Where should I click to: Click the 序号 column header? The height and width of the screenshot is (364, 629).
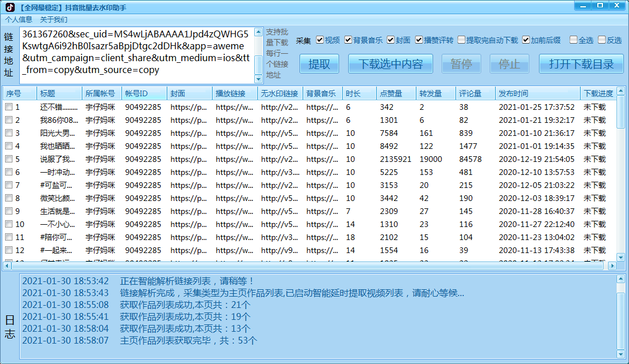click(20, 93)
